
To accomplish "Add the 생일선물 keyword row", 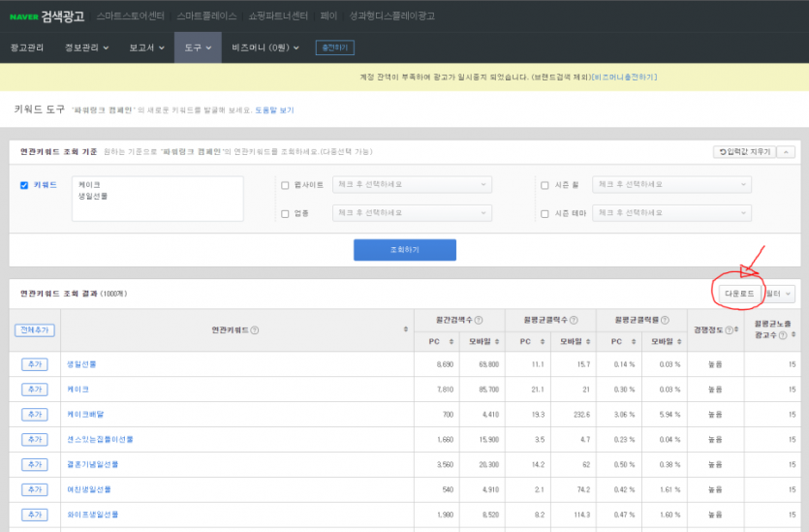I will coord(35,364).
